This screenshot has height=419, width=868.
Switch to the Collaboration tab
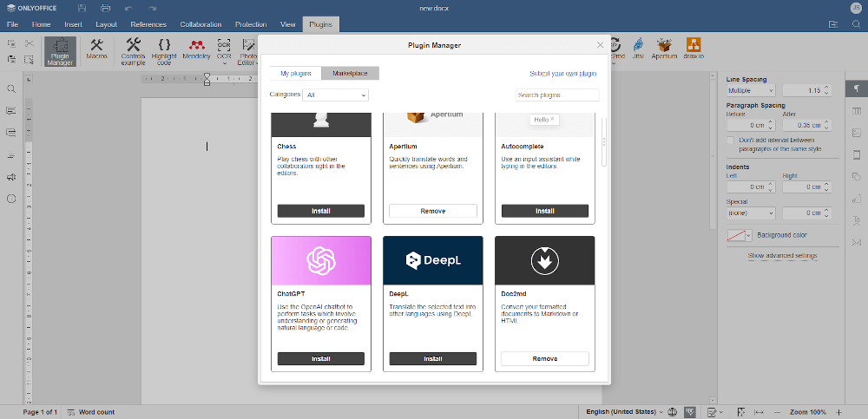click(x=201, y=24)
